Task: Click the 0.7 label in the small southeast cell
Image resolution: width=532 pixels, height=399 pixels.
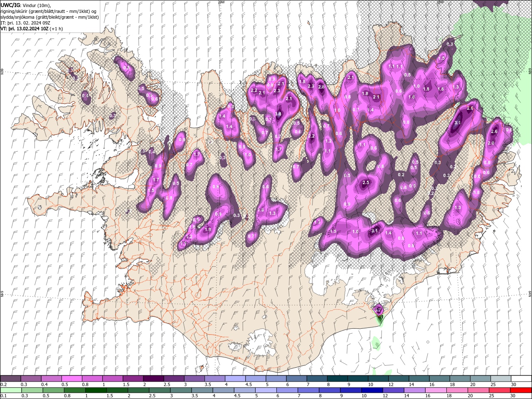Action: click(378, 310)
